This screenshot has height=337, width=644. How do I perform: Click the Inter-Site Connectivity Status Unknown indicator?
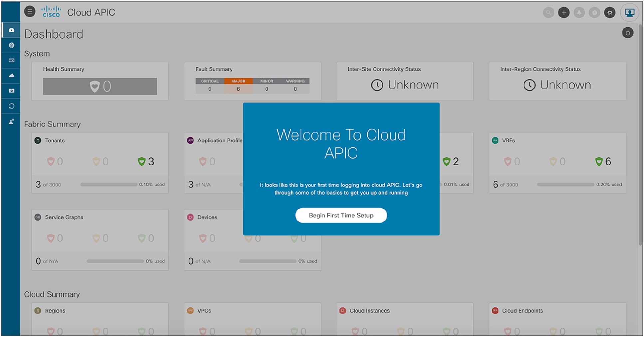pyautogui.click(x=405, y=85)
